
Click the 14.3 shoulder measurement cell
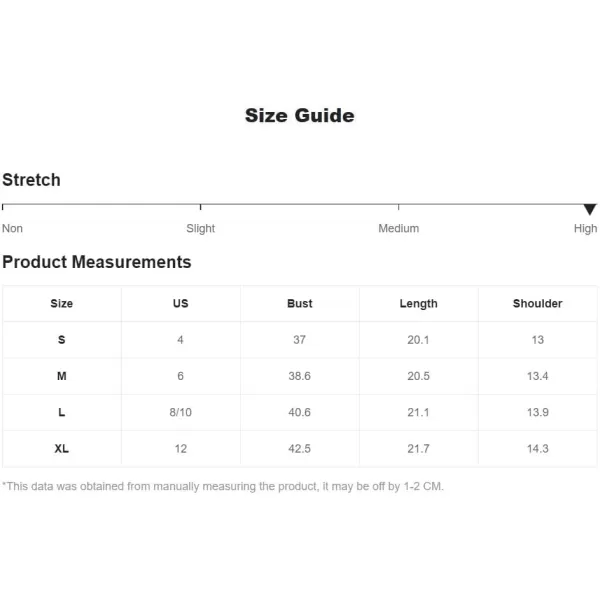coord(538,448)
